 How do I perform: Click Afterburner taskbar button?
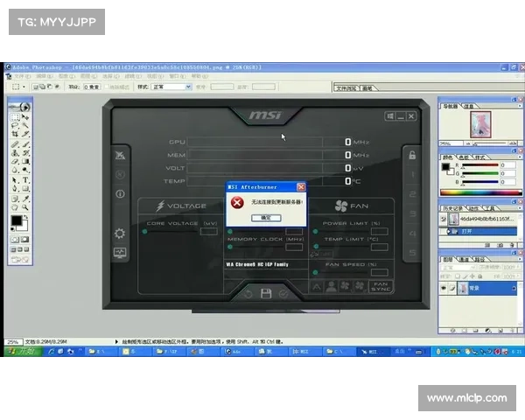point(374,352)
